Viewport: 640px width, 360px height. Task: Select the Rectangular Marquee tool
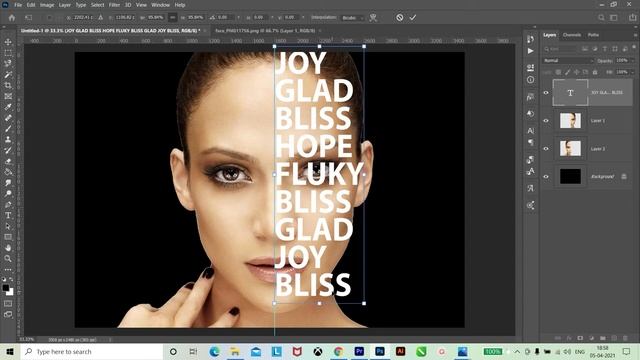pos(8,53)
